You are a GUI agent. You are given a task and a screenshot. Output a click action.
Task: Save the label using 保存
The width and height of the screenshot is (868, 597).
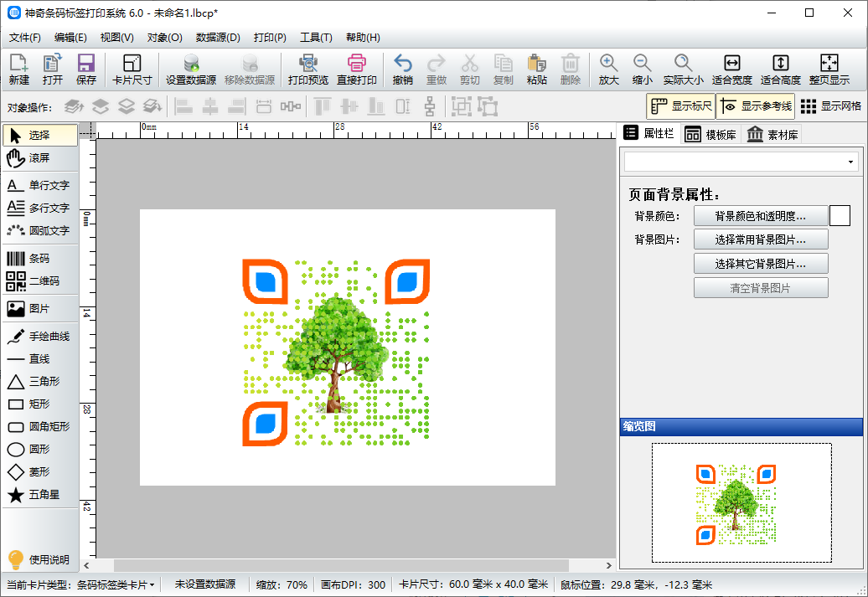point(86,69)
